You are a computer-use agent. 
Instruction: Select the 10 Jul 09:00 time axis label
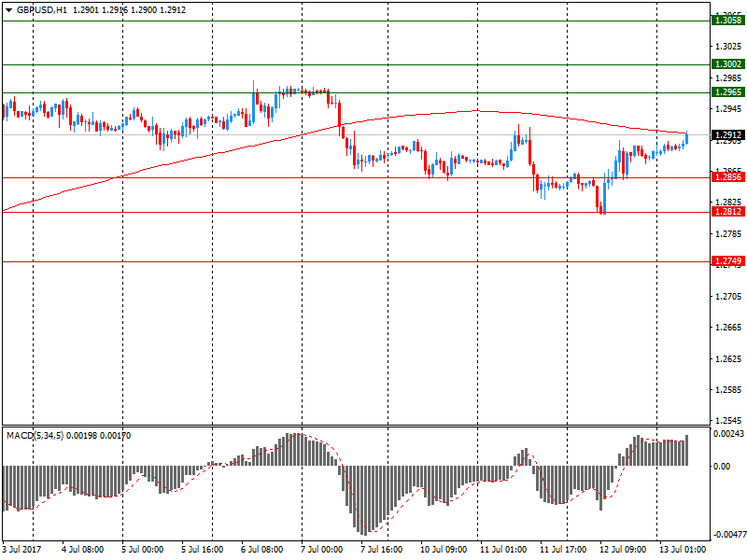pos(444,550)
